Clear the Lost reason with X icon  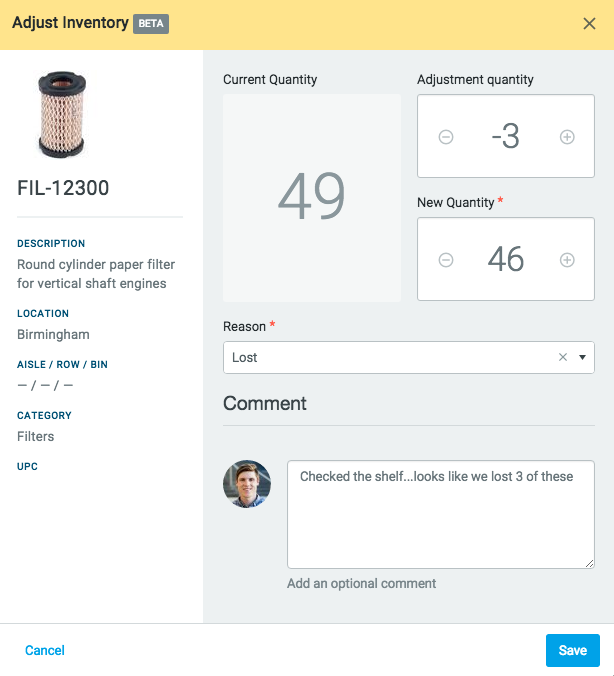562,357
